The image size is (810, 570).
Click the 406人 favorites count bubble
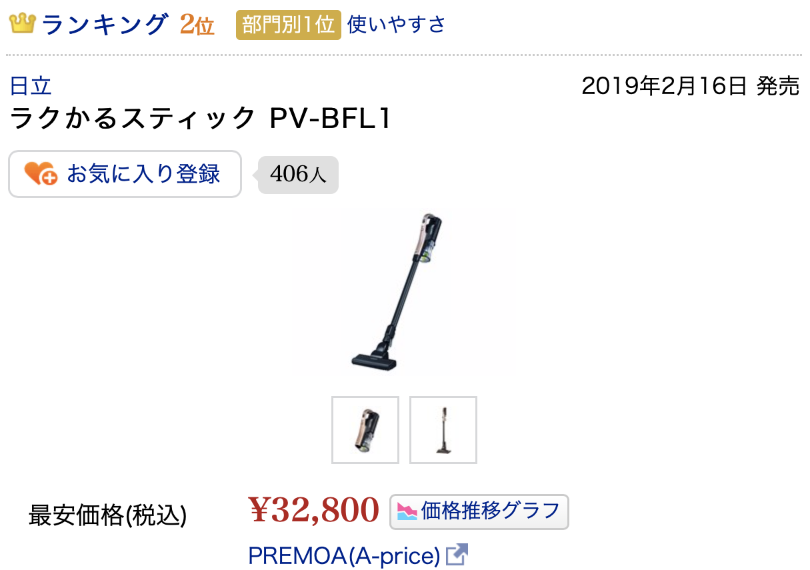[x=298, y=175]
